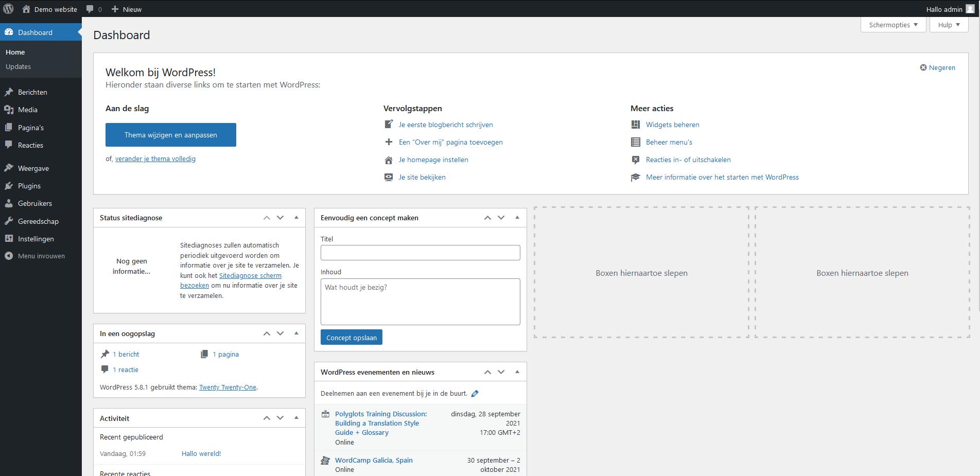Screen dimensions: 980x476
Task: Open the 1 bericht count link
Action: tap(126, 354)
